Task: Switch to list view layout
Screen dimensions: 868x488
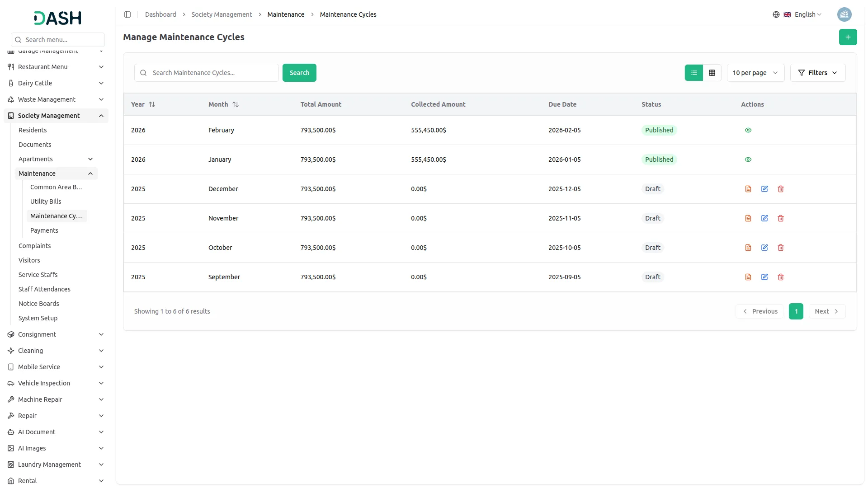Action: coord(693,73)
